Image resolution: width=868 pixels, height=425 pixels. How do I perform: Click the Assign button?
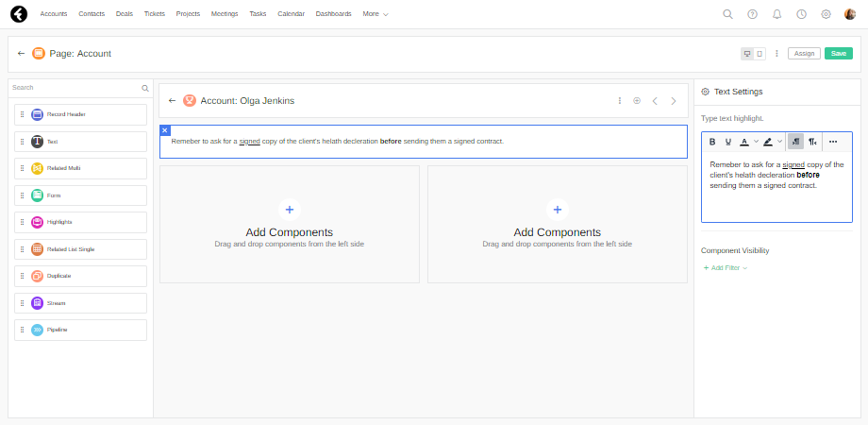[804, 54]
